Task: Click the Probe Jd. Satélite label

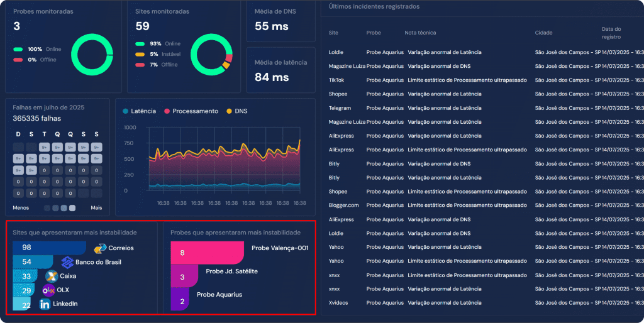Action: [231, 271]
